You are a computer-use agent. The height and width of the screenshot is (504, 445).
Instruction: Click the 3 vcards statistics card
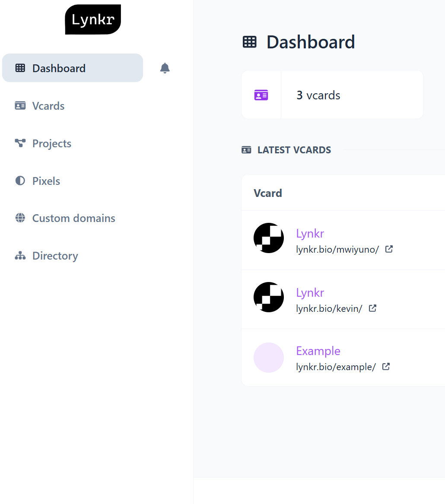click(x=333, y=95)
